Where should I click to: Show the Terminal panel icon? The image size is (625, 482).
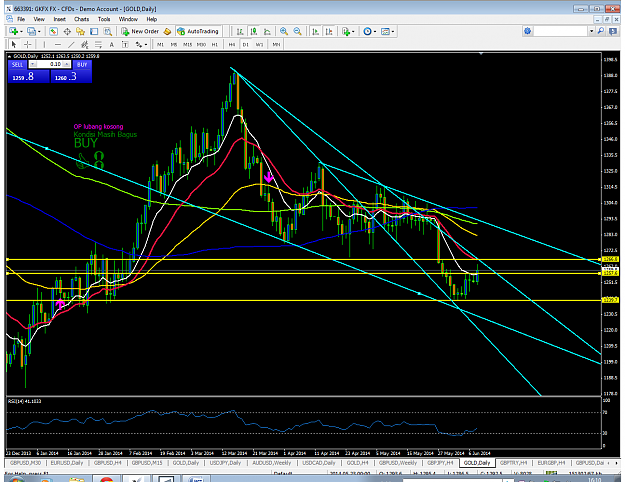click(94, 31)
